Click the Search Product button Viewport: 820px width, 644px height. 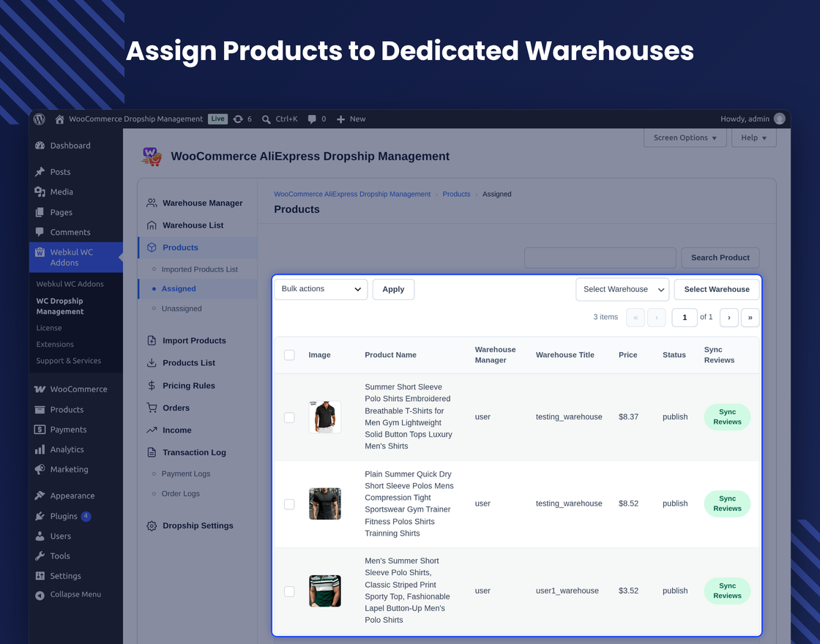pos(720,258)
